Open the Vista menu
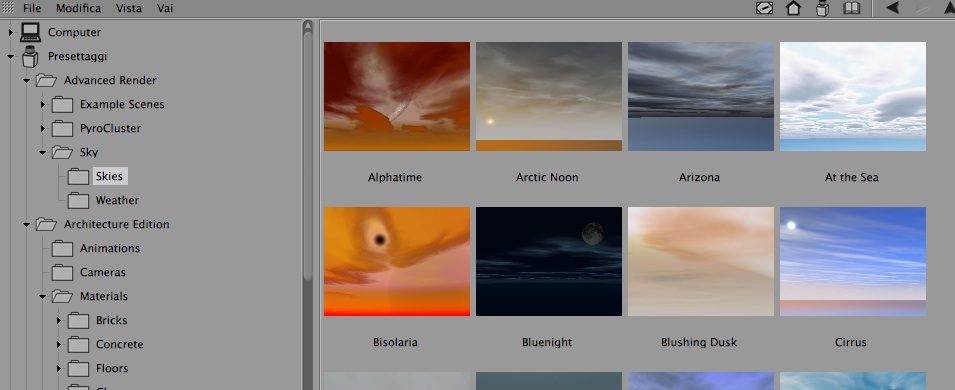This screenshot has height=390, width=955. pos(129,9)
